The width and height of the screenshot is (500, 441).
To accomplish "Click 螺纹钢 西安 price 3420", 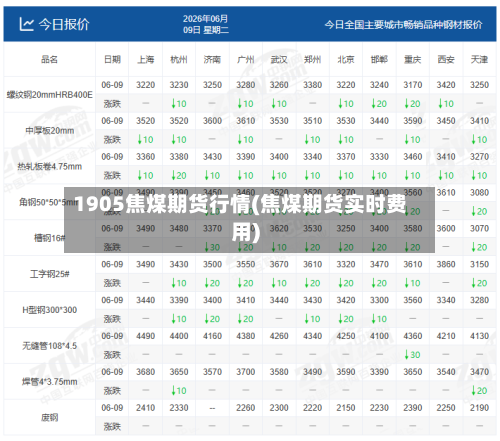I will [446, 85].
